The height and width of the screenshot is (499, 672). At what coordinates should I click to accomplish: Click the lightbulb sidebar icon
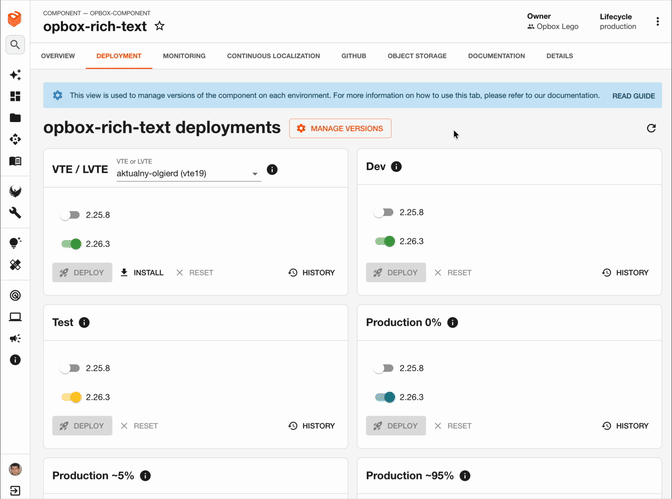[15, 243]
